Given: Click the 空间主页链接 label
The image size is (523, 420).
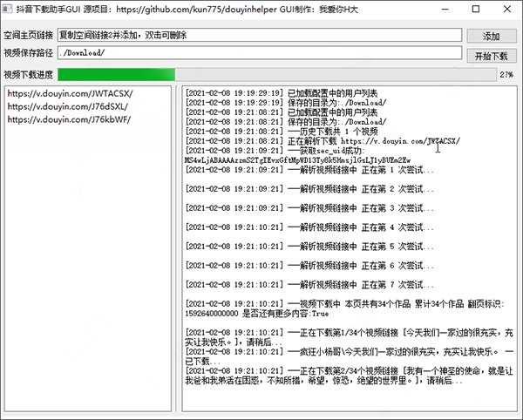Looking at the screenshot, I should click(29, 35).
